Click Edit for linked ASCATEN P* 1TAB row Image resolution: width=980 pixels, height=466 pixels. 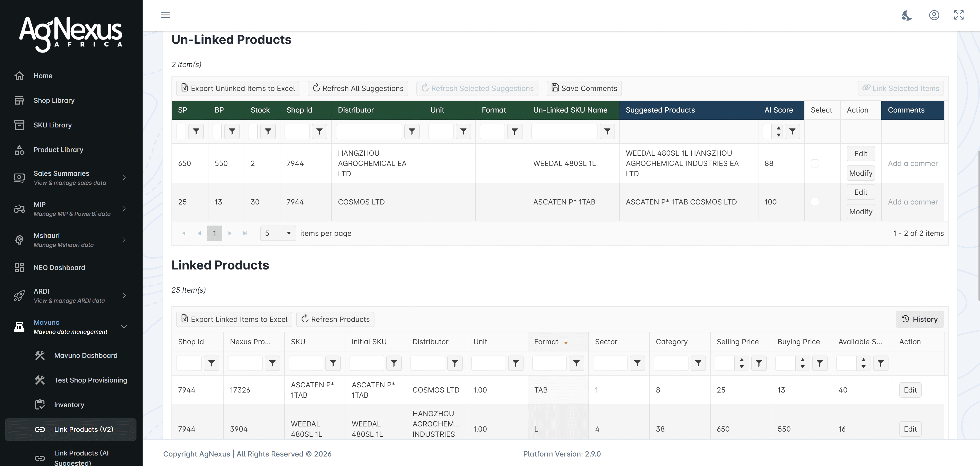(x=910, y=390)
